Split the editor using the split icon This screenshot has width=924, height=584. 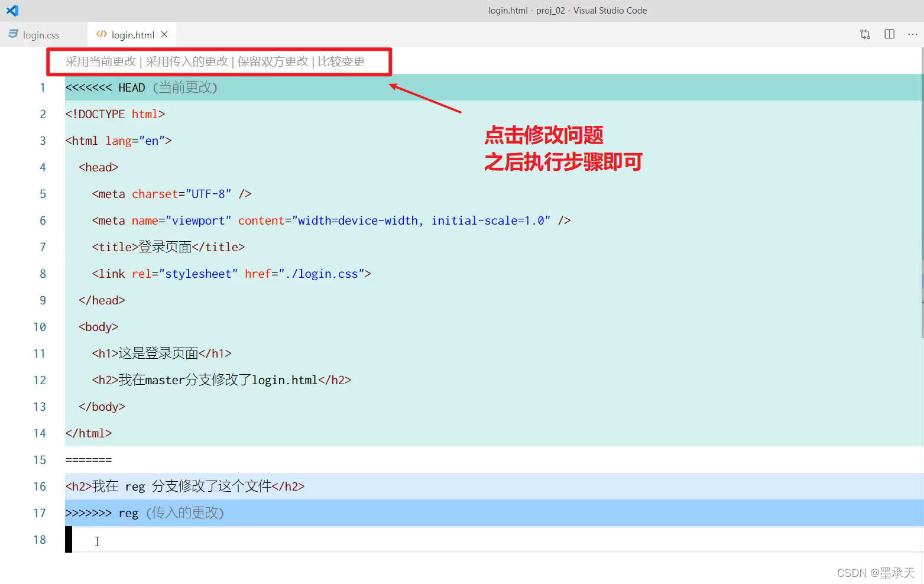[x=889, y=34]
